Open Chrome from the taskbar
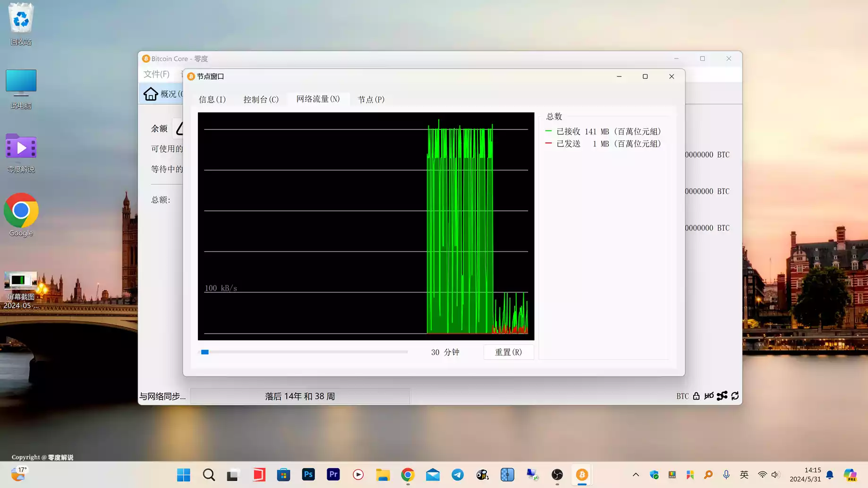This screenshot has height=488, width=868. point(408,475)
